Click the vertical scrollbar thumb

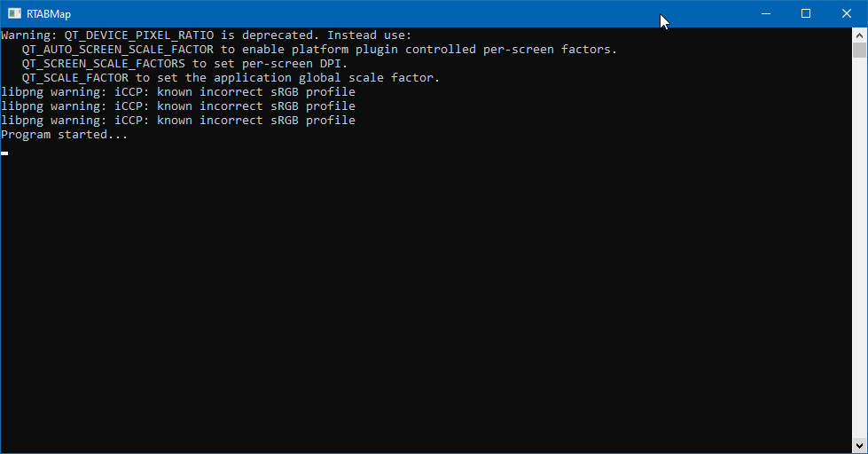tap(859, 51)
